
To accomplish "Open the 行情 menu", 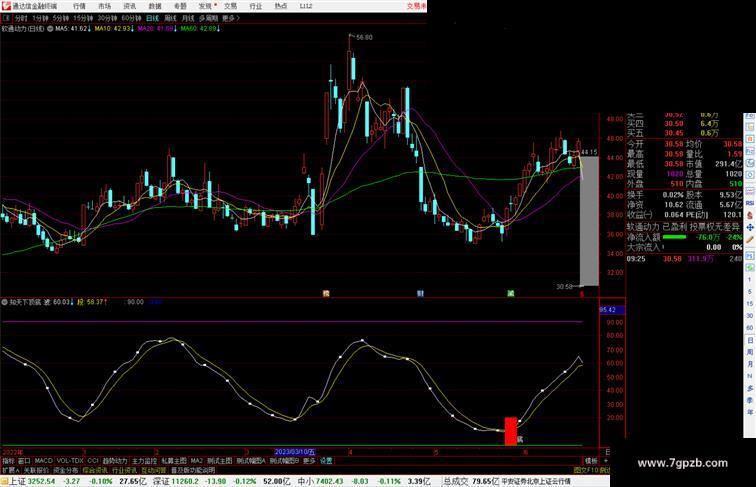I will (79, 6).
